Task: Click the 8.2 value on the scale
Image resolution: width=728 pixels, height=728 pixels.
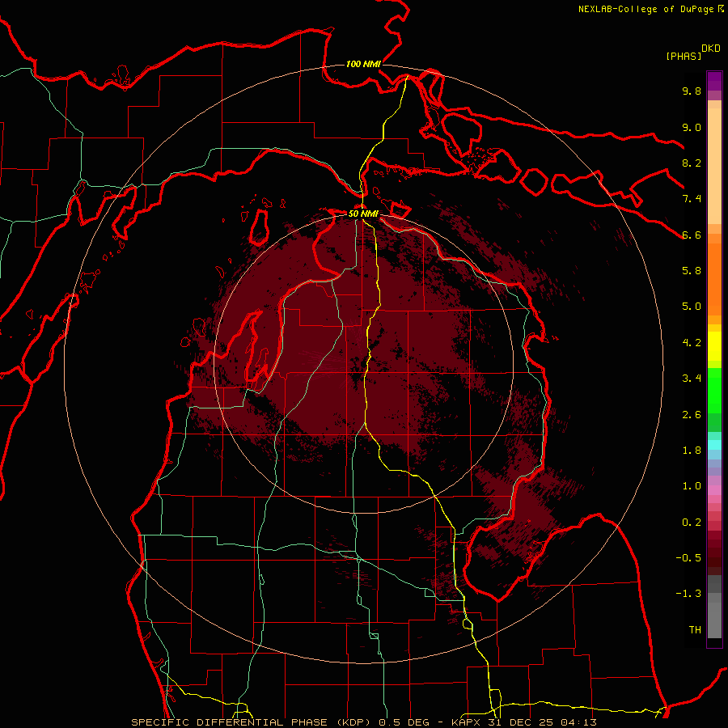Action: tap(692, 163)
